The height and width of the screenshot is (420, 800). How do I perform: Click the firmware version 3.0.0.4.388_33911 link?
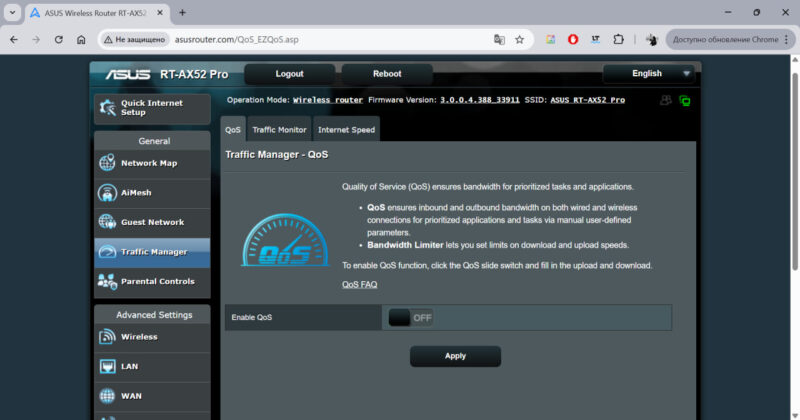pos(480,100)
